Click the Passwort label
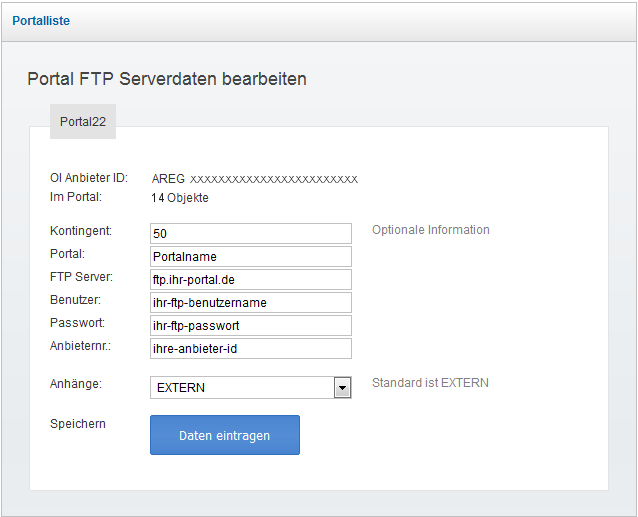Image resolution: width=638 pixels, height=517 pixels. pyautogui.click(x=77, y=323)
